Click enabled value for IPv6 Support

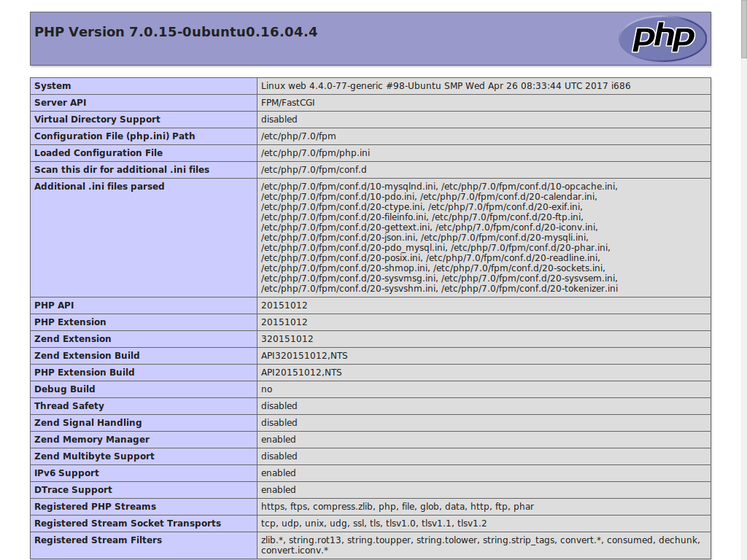click(x=278, y=472)
